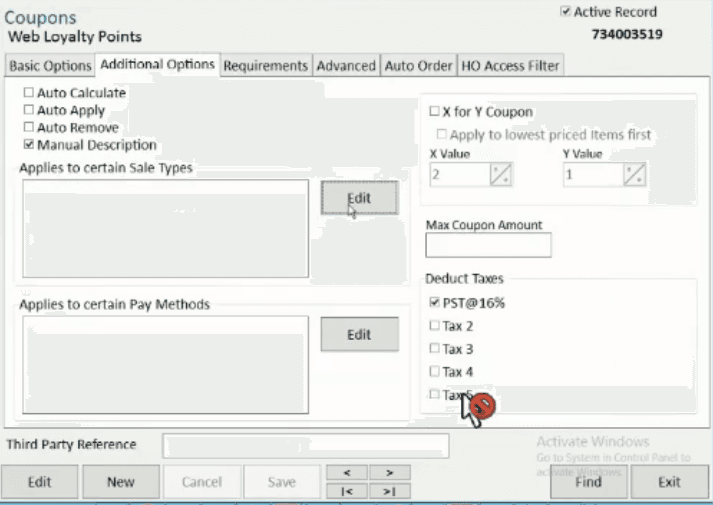Image resolution: width=713 pixels, height=505 pixels.
Task: Click Edit next to Pay Methods list
Action: (x=359, y=335)
